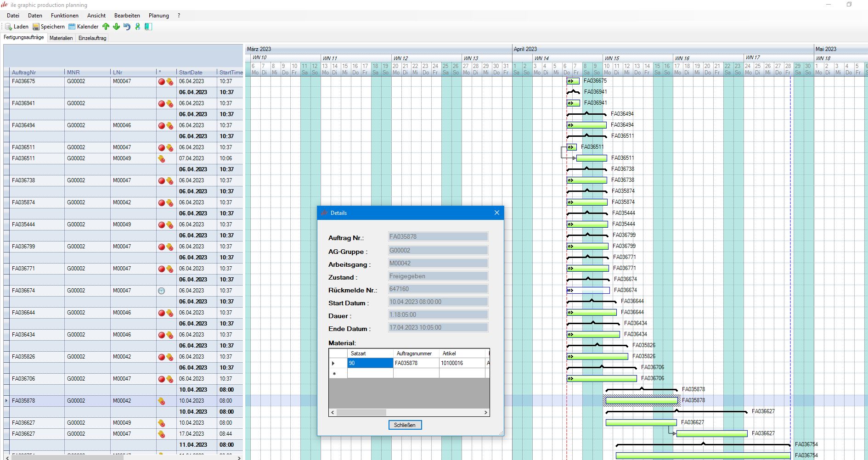Click the Laden toolbar icon

coord(9,27)
